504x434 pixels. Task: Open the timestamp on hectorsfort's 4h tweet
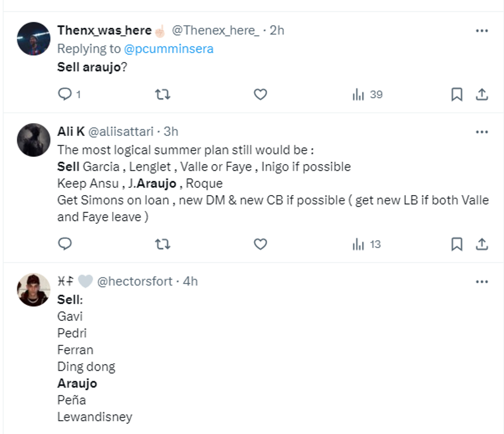(190, 282)
